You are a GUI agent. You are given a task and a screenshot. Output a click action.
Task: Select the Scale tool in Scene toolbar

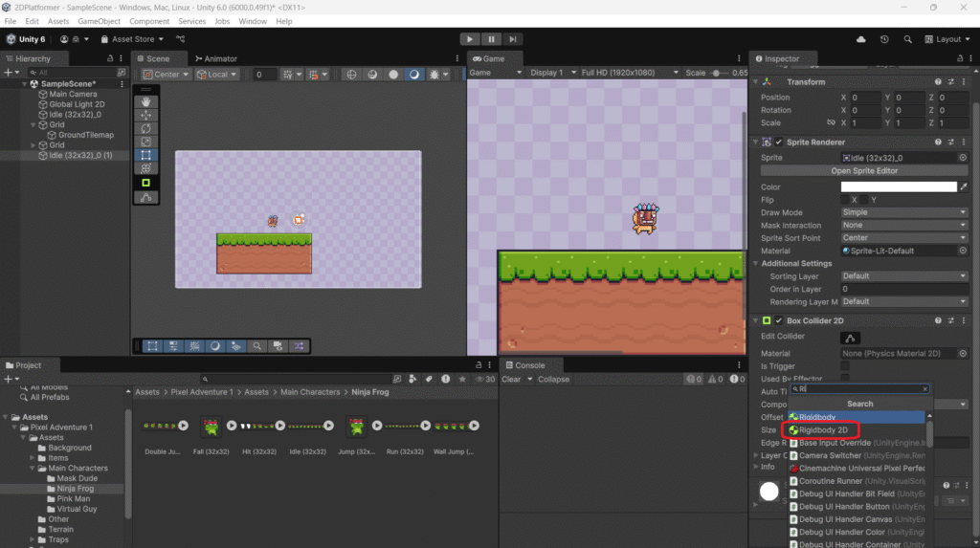point(145,142)
